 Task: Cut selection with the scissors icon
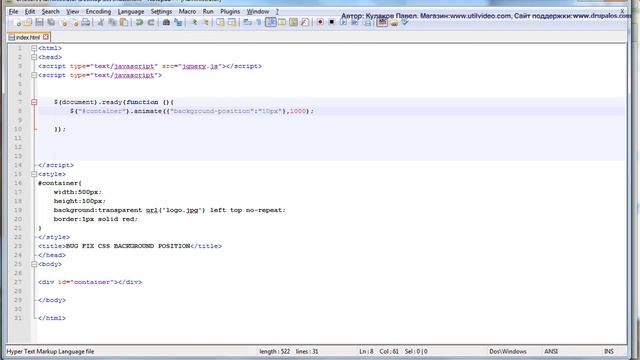click(100, 22)
